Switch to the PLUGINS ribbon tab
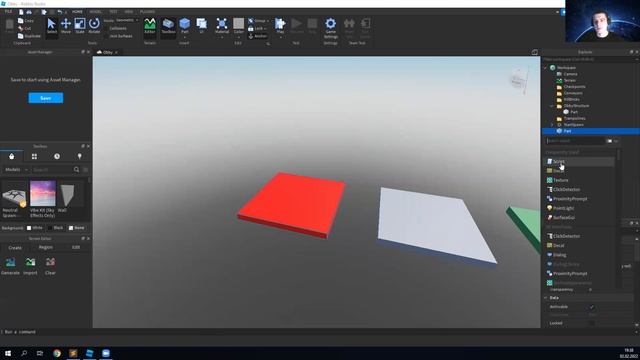 (147, 12)
